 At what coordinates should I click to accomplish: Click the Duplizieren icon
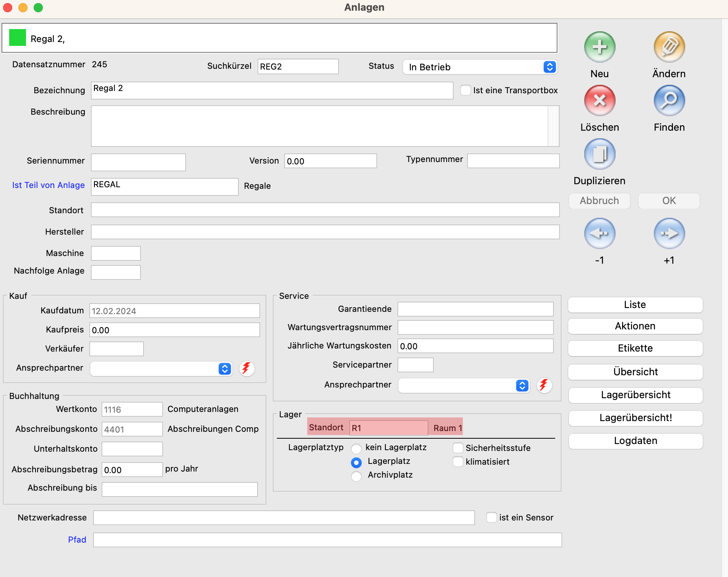(x=599, y=154)
